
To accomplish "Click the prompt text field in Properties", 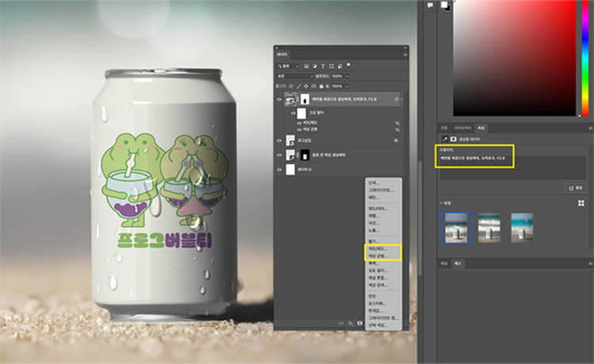I will 512,167.
